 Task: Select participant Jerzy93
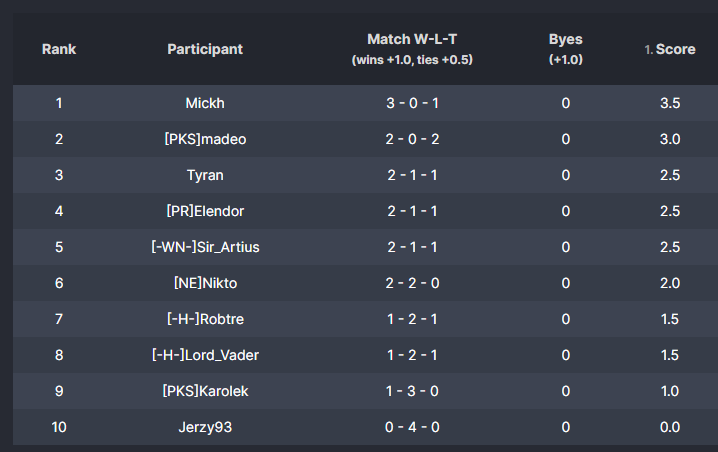[205, 427]
